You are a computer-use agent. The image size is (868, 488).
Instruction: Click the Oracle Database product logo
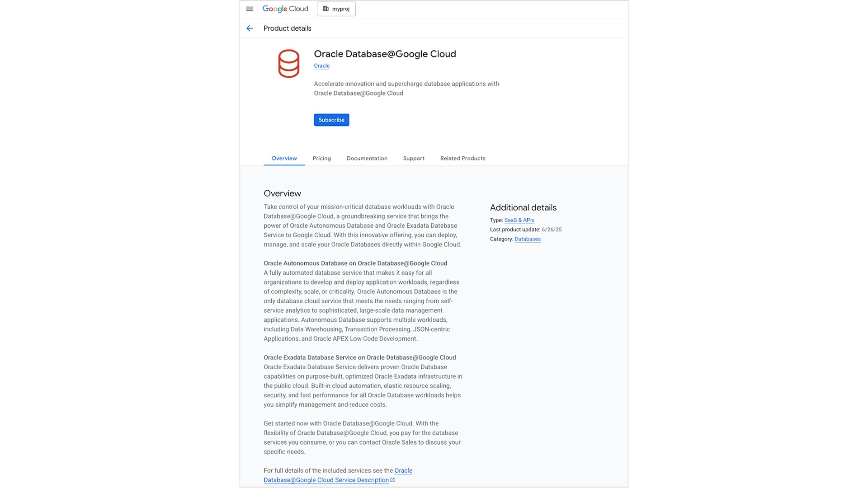288,64
